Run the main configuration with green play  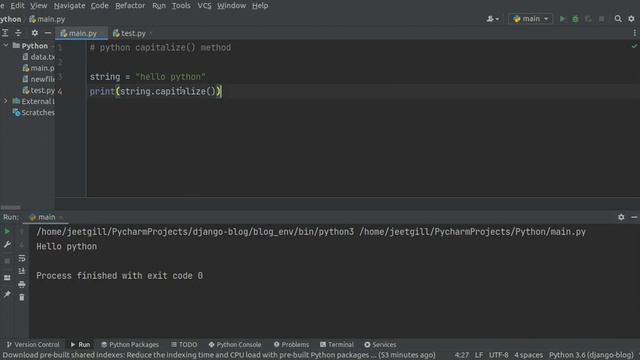point(562,19)
